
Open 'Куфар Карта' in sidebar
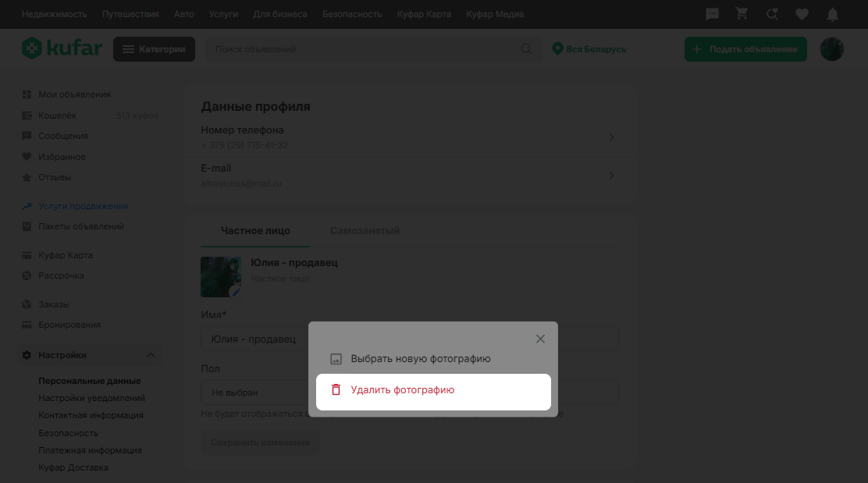66,256
